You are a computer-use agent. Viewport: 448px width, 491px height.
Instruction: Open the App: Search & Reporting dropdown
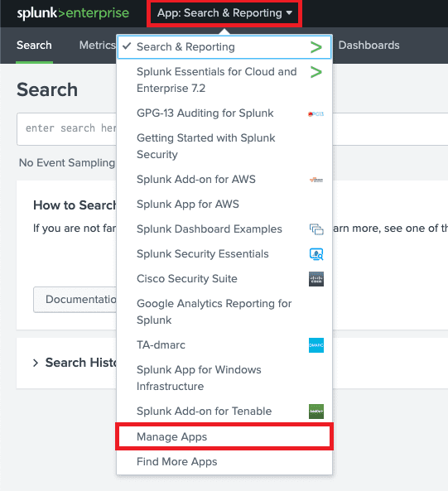pyautogui.click(x=224, y=13)
